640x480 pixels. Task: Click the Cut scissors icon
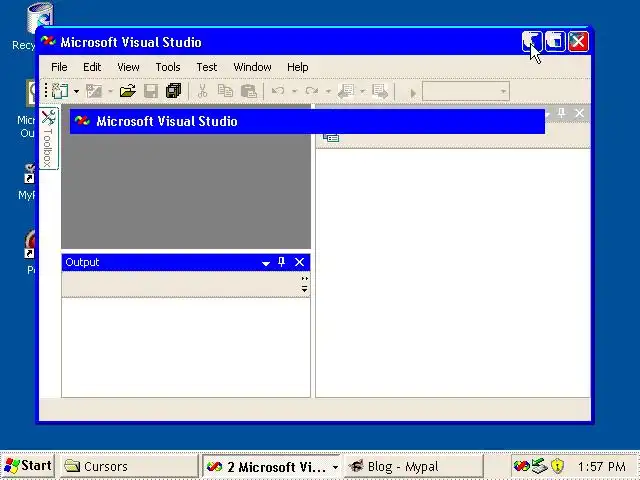point(202,91)
